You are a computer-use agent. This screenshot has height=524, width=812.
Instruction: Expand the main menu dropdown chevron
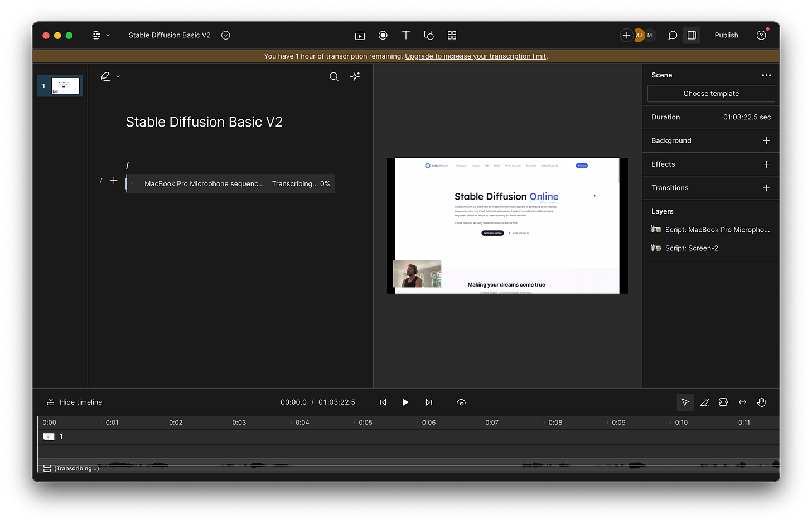(x=108, y=35)
